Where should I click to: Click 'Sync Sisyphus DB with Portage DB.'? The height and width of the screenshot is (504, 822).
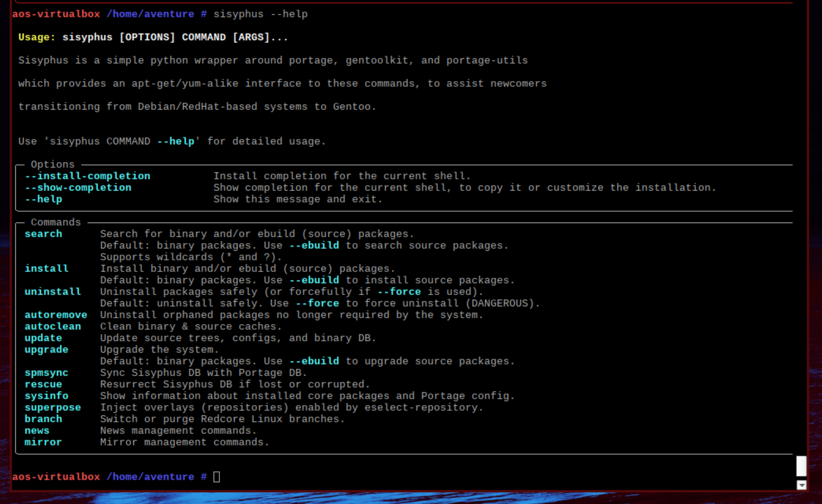(x=204, y=373)
